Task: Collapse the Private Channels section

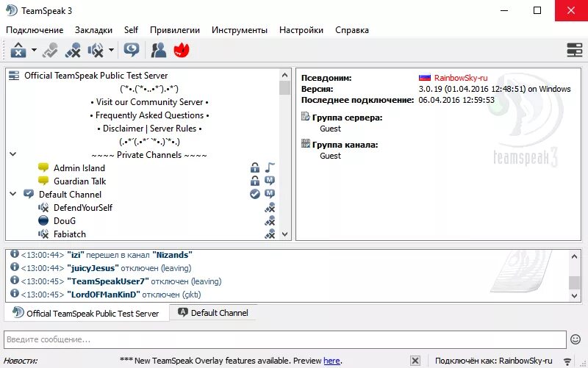Action: 12,154
